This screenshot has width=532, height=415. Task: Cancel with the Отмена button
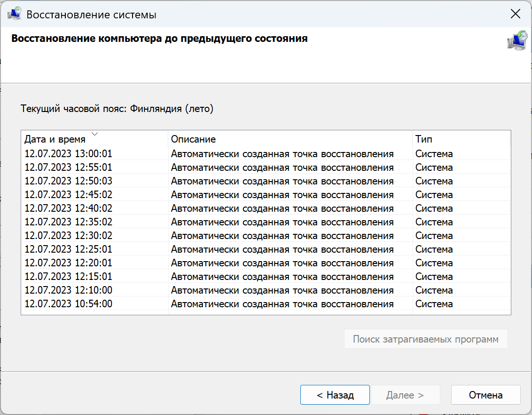click(x=485, y=395)
